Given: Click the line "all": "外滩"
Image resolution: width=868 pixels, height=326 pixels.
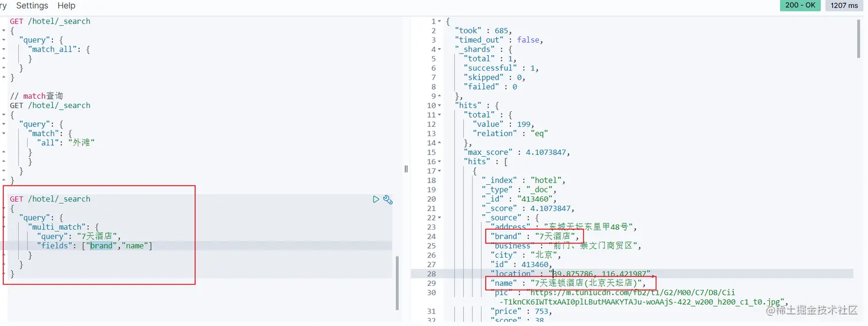Looking at the screenshot, I should (65, 143).
